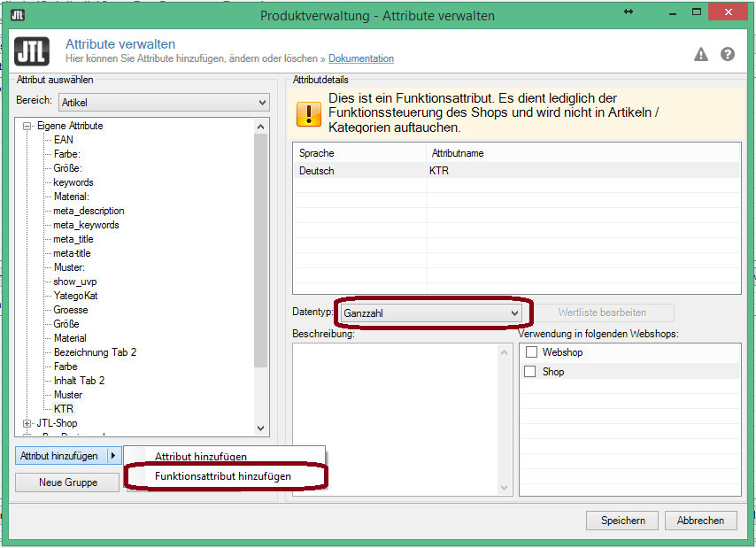Expand the JTL-Shop tree node

click(27, 423)
